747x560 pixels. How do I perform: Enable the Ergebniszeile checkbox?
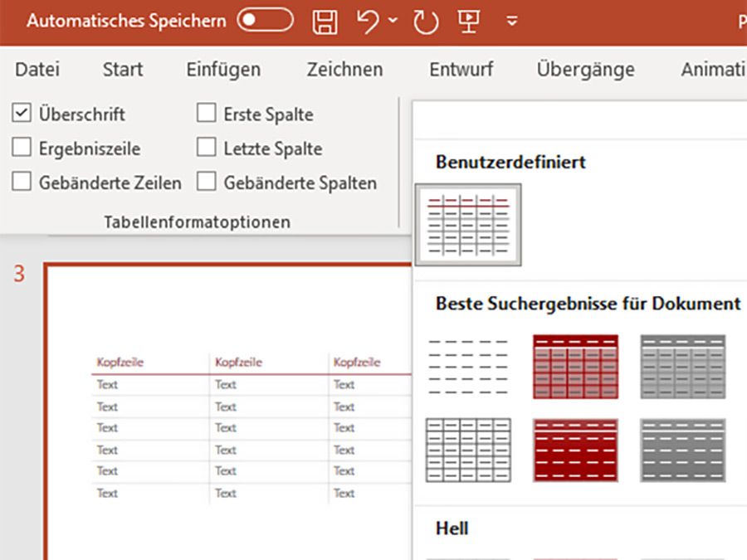22,147
